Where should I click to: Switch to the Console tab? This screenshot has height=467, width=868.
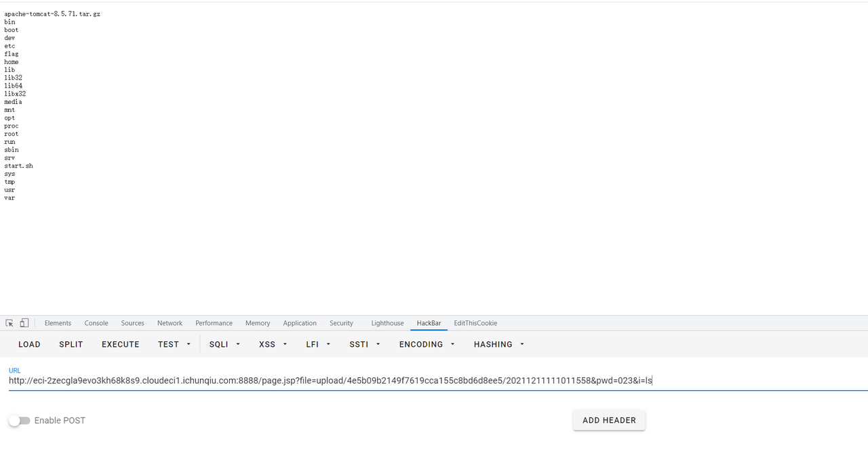(x=96, y=323)
